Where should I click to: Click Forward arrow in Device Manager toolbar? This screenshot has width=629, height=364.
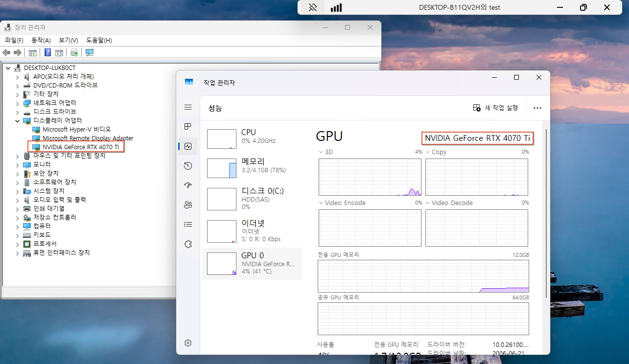point(18,52)
